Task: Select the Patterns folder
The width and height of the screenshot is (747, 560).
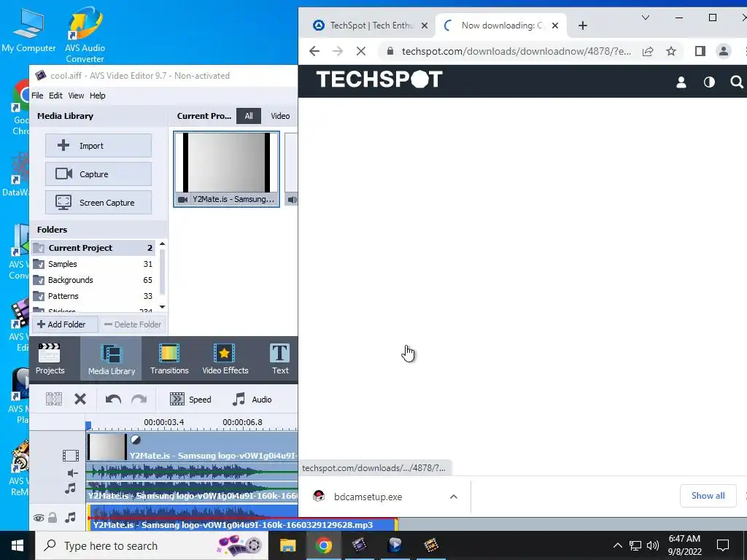Action: point(93,296)
